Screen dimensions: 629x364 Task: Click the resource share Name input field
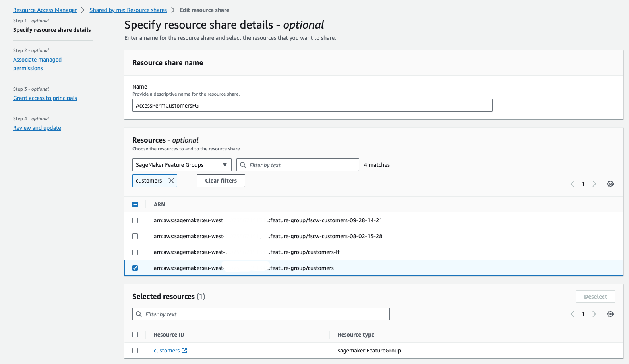pos(312,105)
